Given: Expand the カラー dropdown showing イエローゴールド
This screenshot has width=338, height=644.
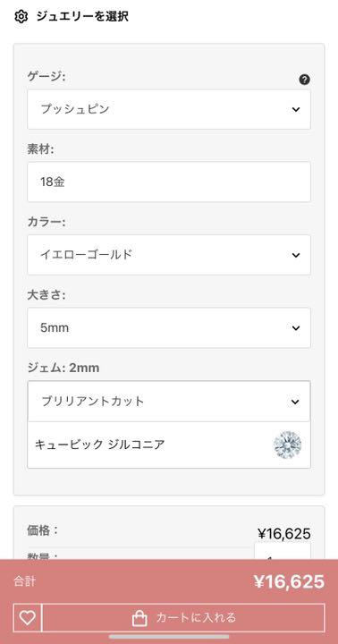Looking at the screenshot, I should 169,255.
